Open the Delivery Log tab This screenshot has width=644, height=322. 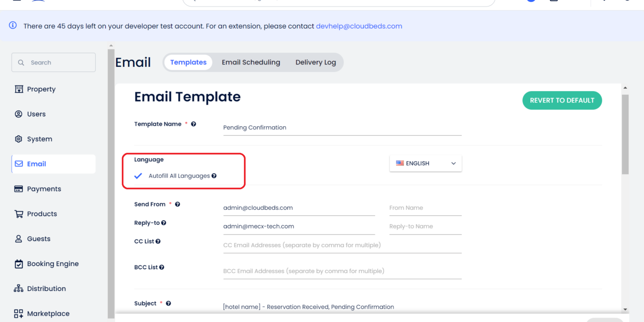coord(315,62)
